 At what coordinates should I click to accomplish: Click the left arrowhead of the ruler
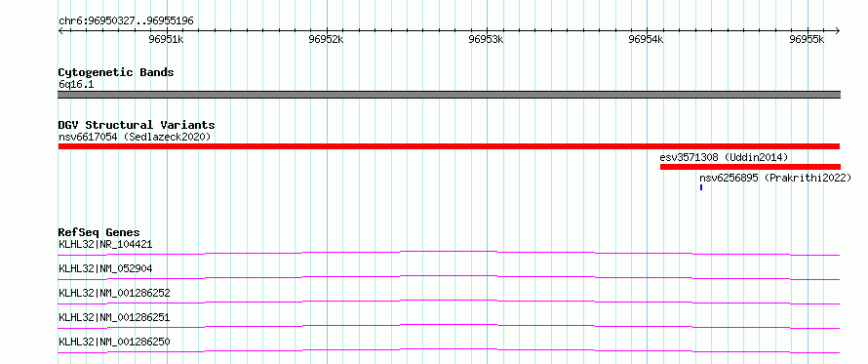click(x=60, y=30)
